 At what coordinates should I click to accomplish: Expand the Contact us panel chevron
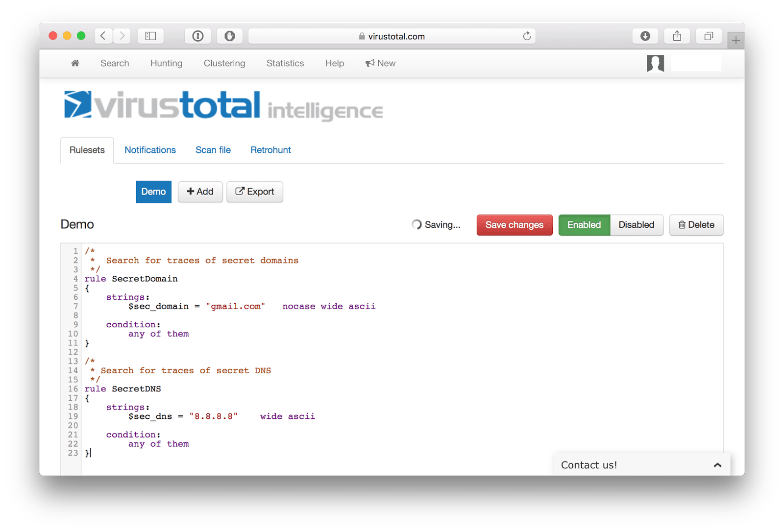tap(717, 465)
